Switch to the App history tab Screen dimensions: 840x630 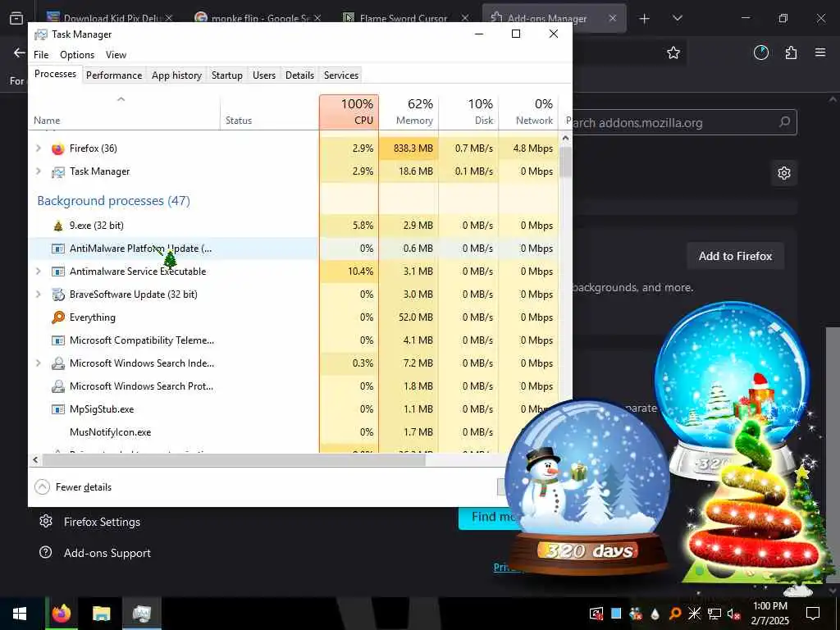click(177, 75)
